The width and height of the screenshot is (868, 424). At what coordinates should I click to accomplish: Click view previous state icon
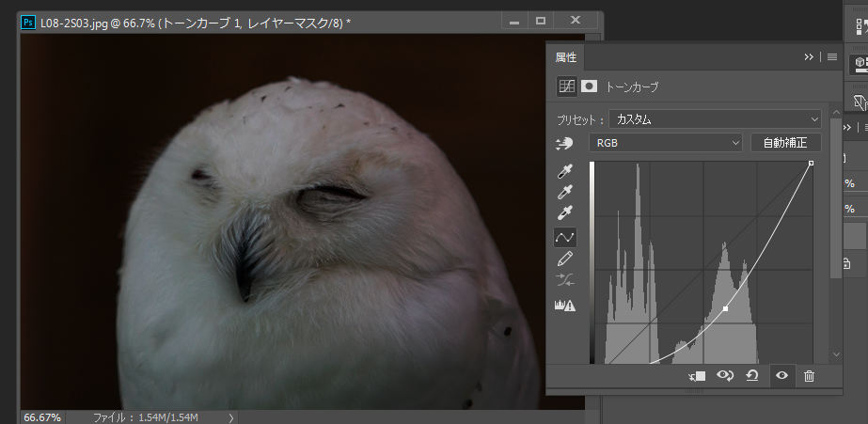tap(725, 376)
